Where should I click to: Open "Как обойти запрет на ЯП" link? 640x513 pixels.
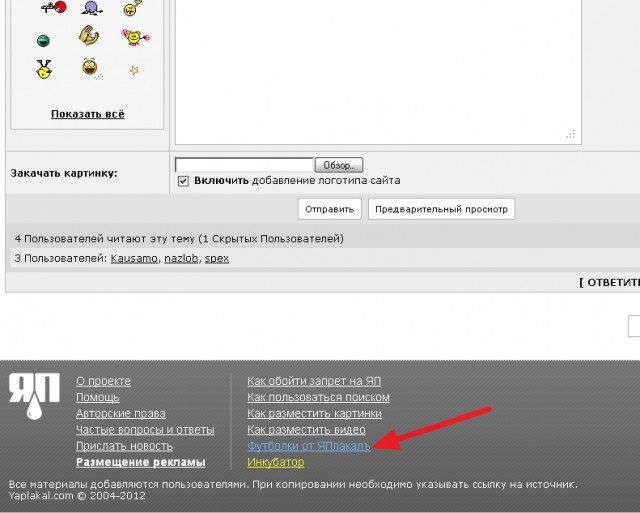coord(314,381)
